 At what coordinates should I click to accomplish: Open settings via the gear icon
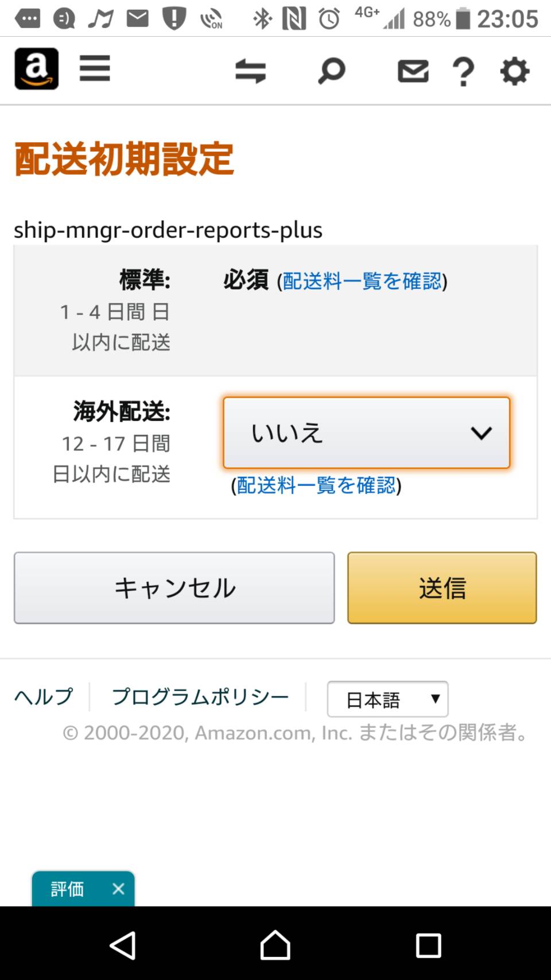tap(515, 71)
